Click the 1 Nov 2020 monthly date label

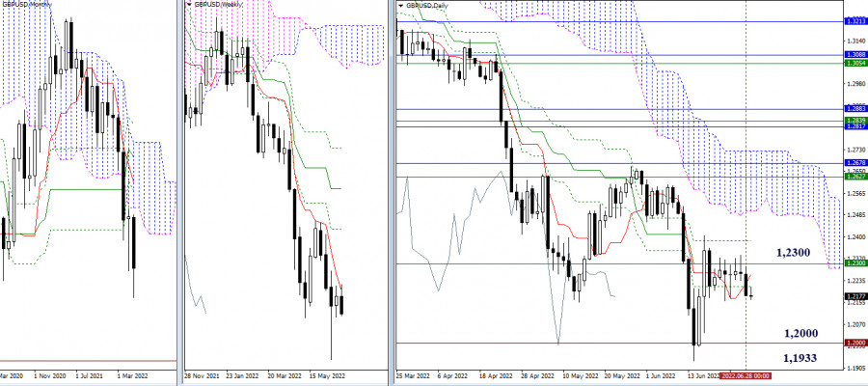click(49, 375)
